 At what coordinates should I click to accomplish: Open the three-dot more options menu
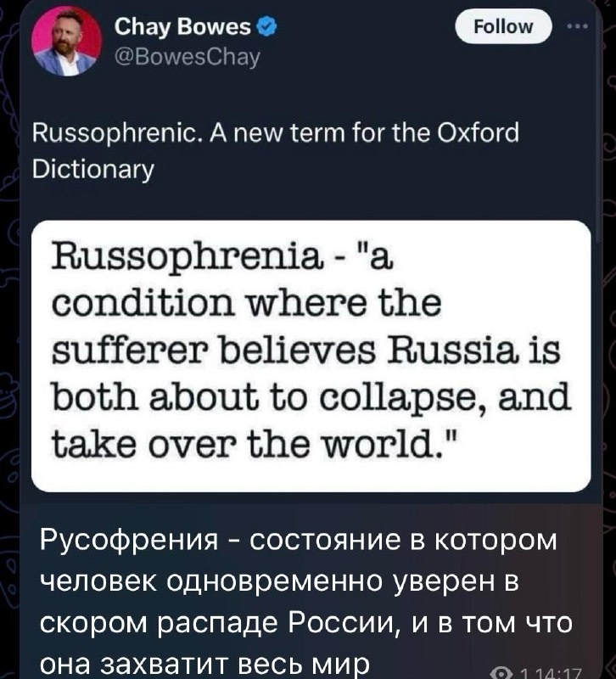[x=578, y=27]
